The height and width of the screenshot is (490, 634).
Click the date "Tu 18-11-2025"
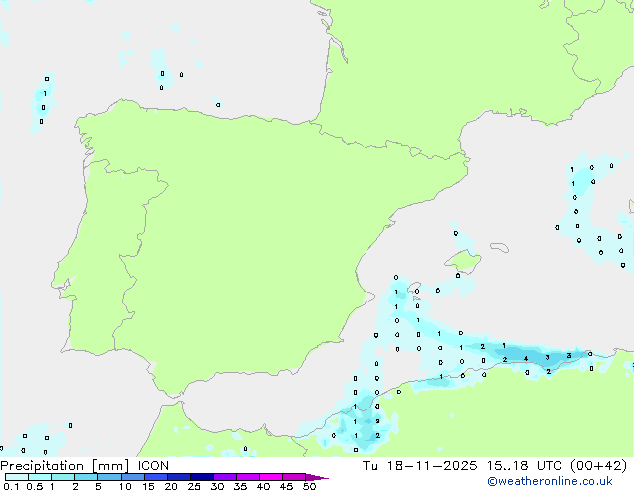coord(420,466)
